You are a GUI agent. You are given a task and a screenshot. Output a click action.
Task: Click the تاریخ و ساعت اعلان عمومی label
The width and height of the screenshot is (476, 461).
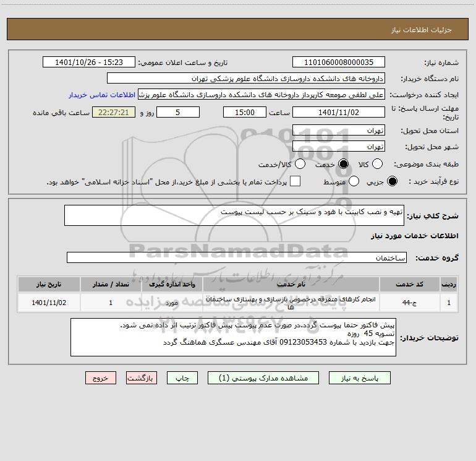click(x=183, y=63)
